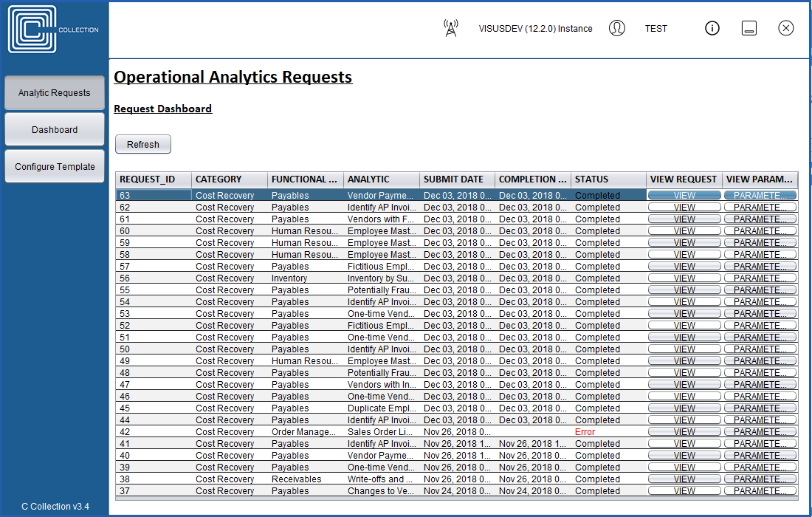Sort by ANALYTIC column header
812x517 pixels.
click(x=381, y=179)
